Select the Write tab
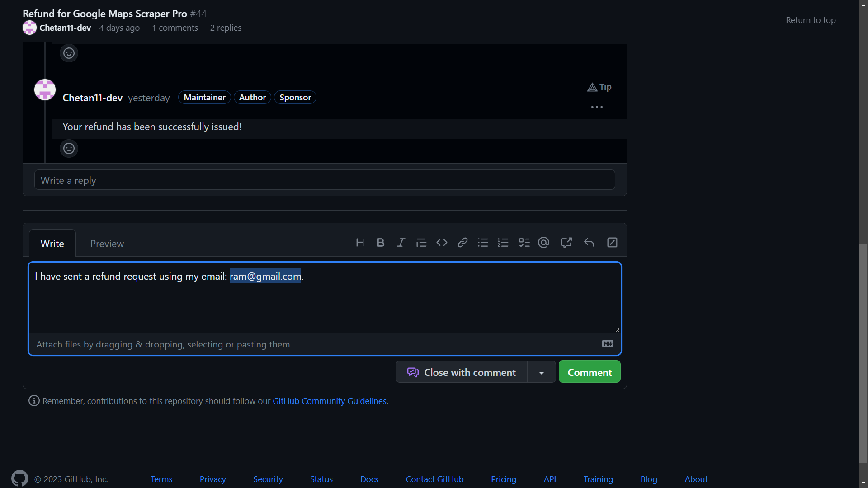868x488 pixels. click(52, 244)
